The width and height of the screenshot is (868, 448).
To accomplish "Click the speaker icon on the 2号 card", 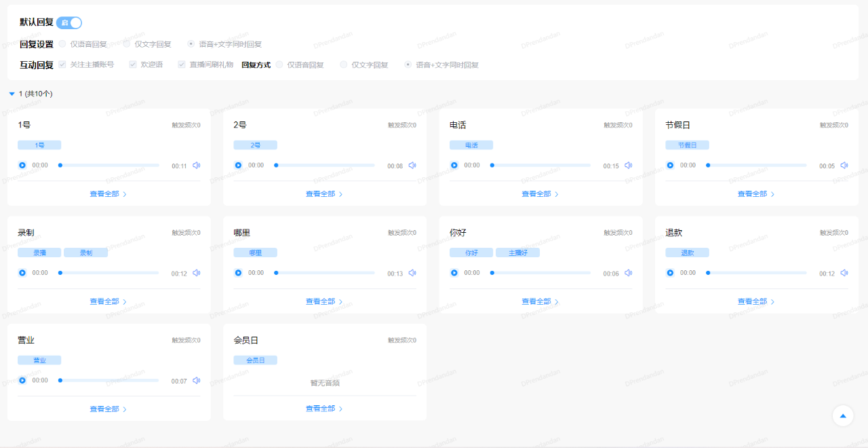I will tap(412, 165).
